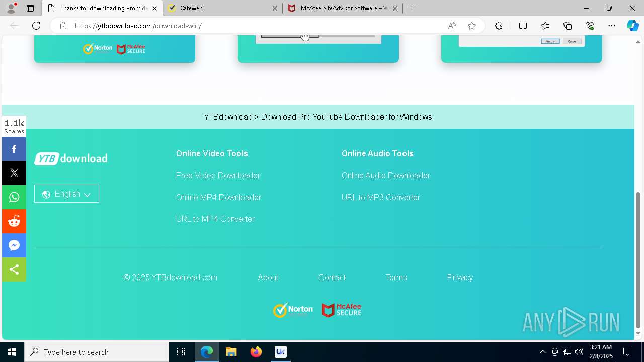The image size is (644, 362).
Task: Add this page to favorites
Action: 472,26
